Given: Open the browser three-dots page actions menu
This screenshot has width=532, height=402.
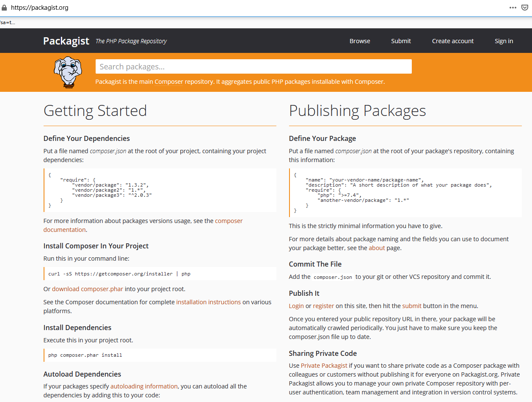Looking at the screenshot, I should point(513,8).
